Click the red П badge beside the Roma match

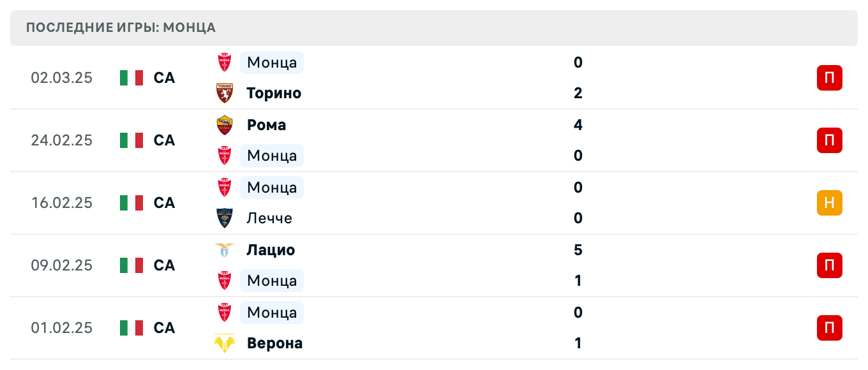pyautogui.click(x=829, y=140)
